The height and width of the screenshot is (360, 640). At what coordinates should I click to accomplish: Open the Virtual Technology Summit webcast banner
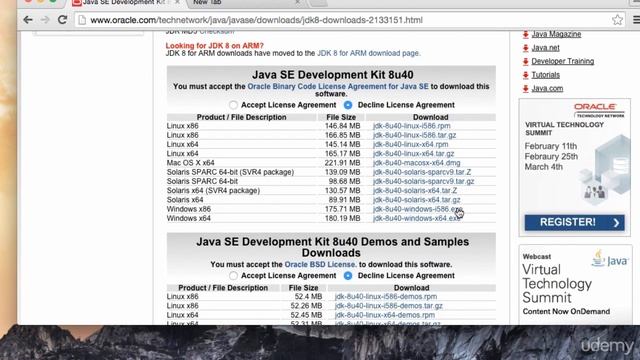point(575,284)
